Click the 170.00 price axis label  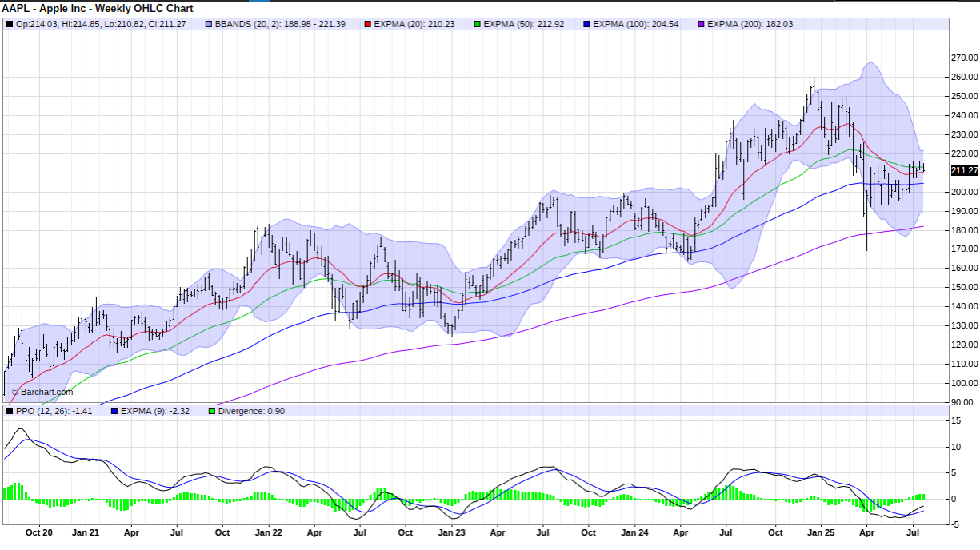966,249
